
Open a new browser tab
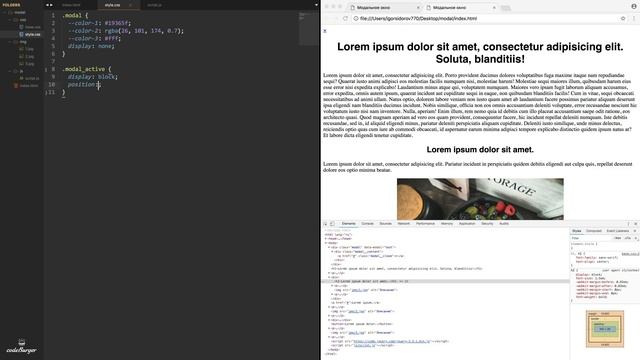click(x=506, y=8)
